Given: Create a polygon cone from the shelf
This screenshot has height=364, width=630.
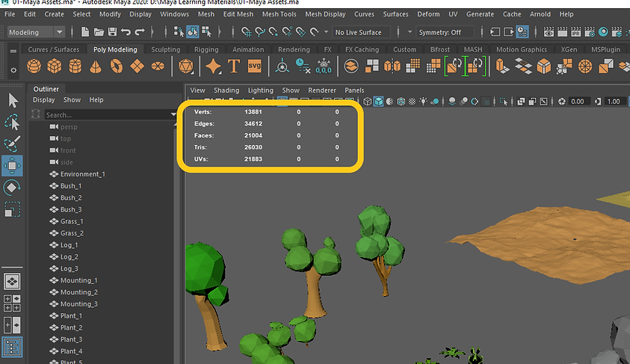Looking at the screenshot, I should click(x=96, y=66).
